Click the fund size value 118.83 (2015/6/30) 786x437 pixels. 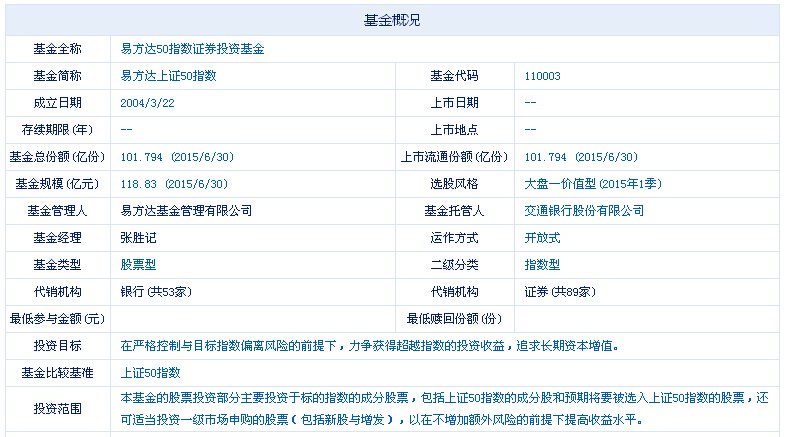[174, 184]
